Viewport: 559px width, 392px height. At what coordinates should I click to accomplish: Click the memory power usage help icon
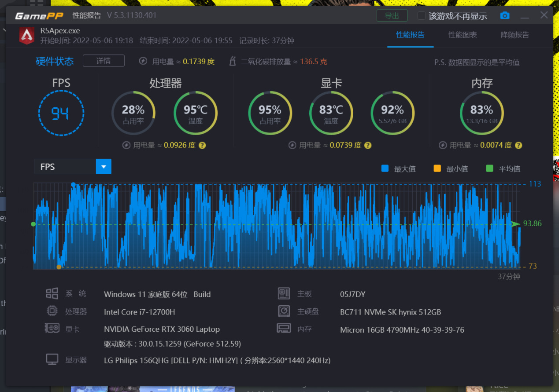pyautogui.click(x=518, y=145)
